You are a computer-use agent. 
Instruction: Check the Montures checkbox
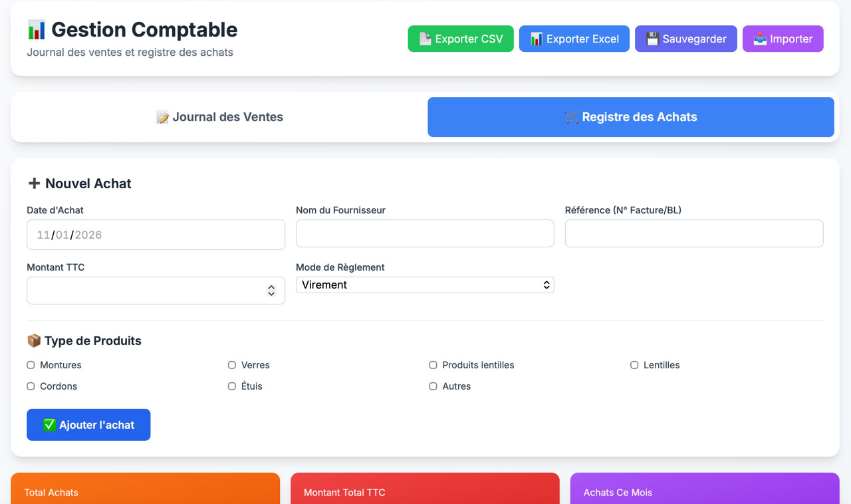click(31, 365)
